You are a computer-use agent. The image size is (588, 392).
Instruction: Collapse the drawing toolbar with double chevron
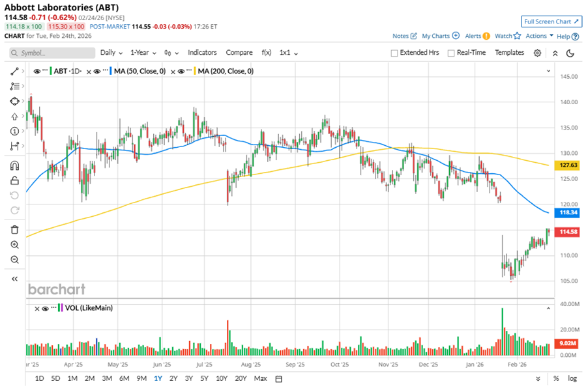pyautogui.click(x=14, y=279)
